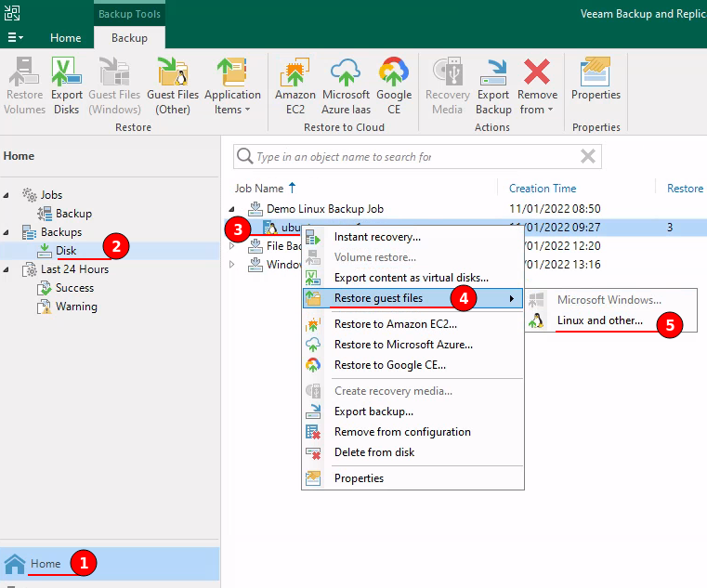Viewport: 707px width, 588px height.
Task: Clear the search field with the X
Action: click(x=587, y=156)
